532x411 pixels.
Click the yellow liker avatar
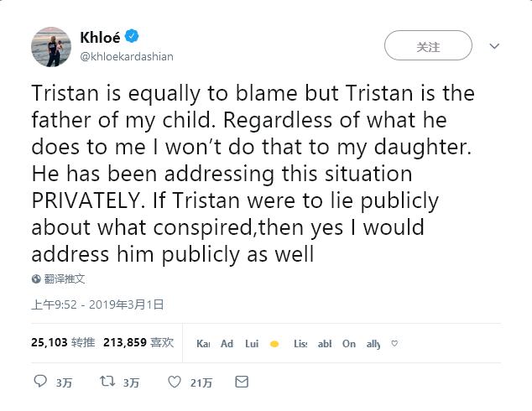(x=274, y=344)
